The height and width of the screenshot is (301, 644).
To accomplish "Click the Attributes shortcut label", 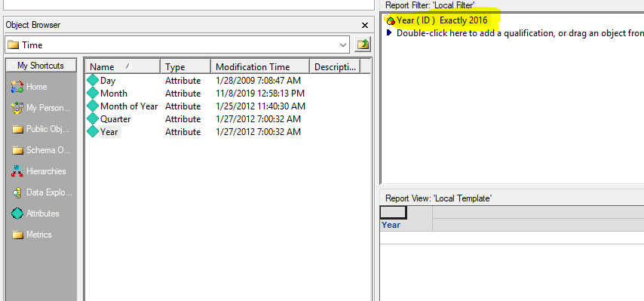I will [43, 213].
